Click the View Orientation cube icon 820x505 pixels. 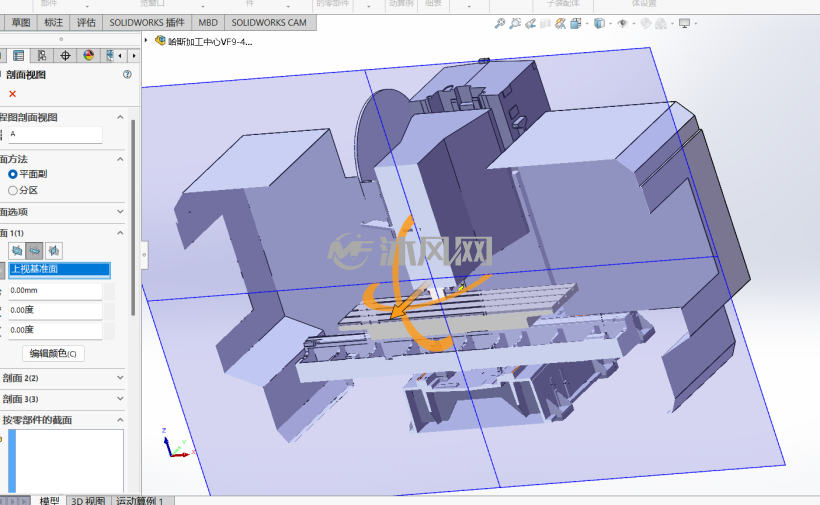[x=576, y=24]
